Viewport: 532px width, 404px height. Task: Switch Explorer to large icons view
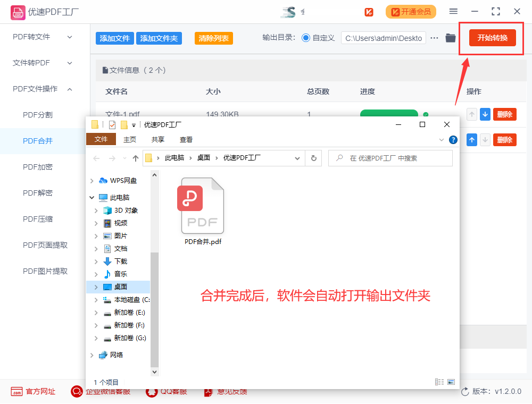coord(451,382)
